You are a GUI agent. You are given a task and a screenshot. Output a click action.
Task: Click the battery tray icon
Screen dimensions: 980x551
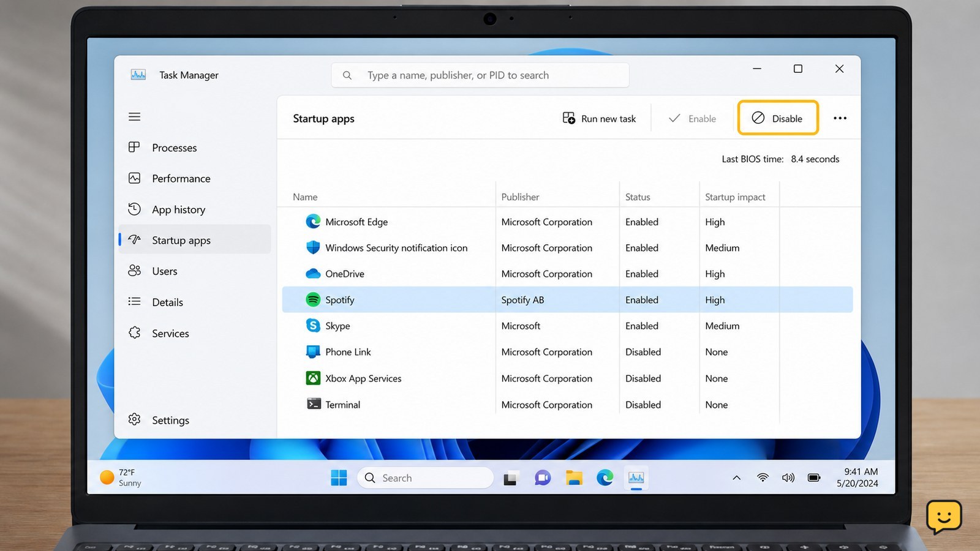(x=814, y=478)
